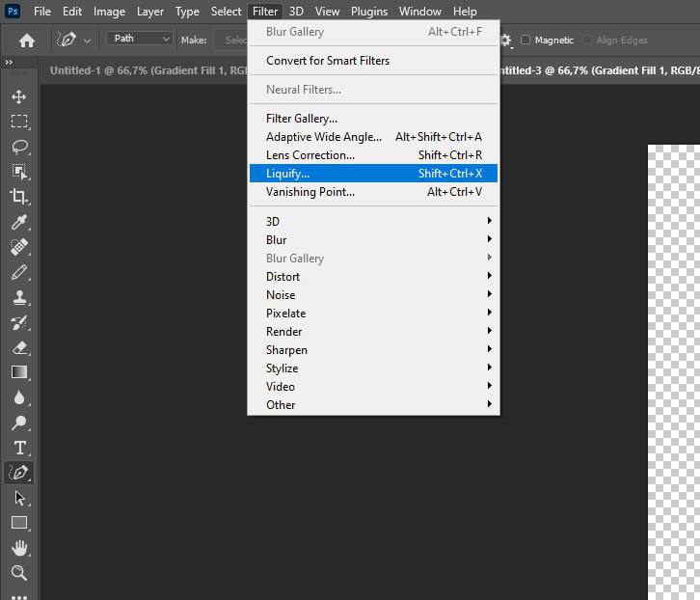Select the Blur tool droplet icon
The width and height of the screenshot is (700, 600).
pyautogui.click(x=19, y=397)
